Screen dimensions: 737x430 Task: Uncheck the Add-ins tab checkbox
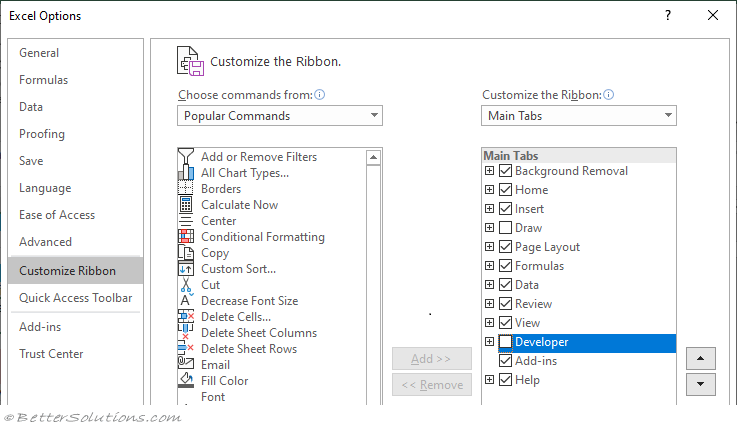pyautogui.click(x=505, y=360)
